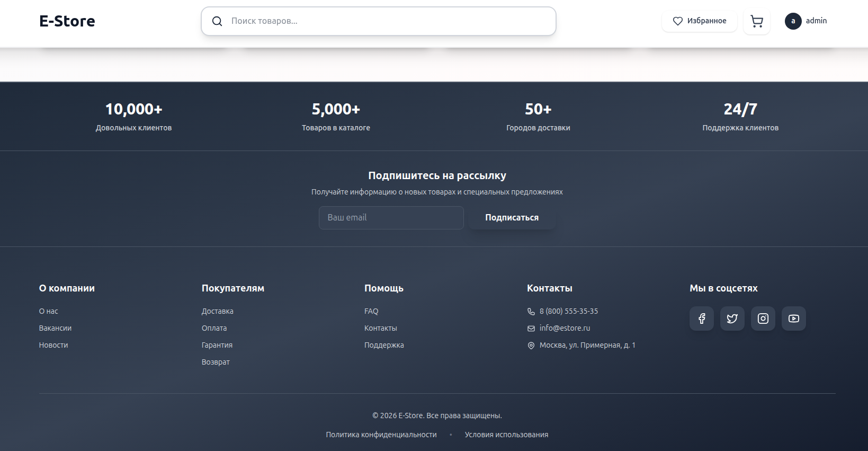Go to E-Store home via logo
This screenshot has height=451, width=868.
tap(67, 21)
